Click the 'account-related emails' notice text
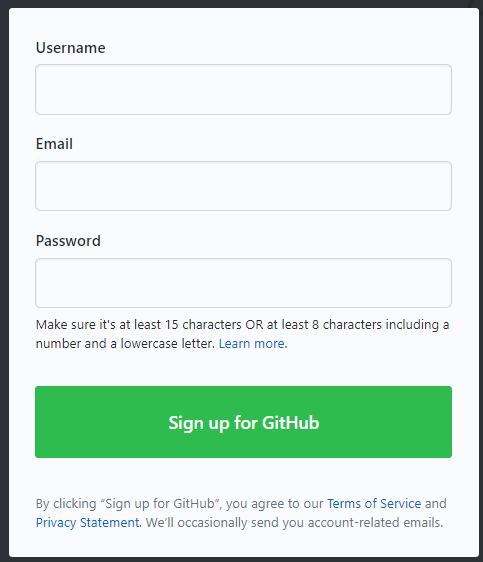483x562 pixels. pos(375,523)
